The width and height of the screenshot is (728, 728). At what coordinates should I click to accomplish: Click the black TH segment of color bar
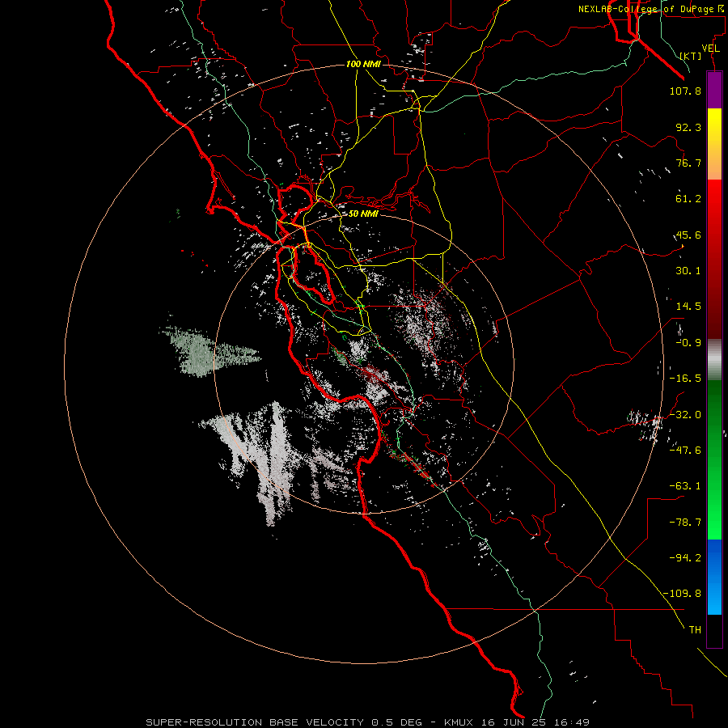coord(714,630)
